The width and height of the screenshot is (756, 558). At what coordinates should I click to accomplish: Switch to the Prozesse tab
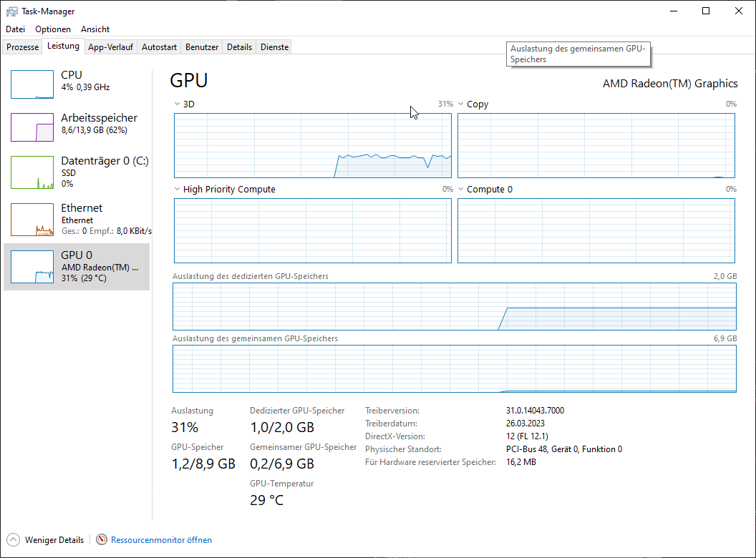click(x=23, y=47)
